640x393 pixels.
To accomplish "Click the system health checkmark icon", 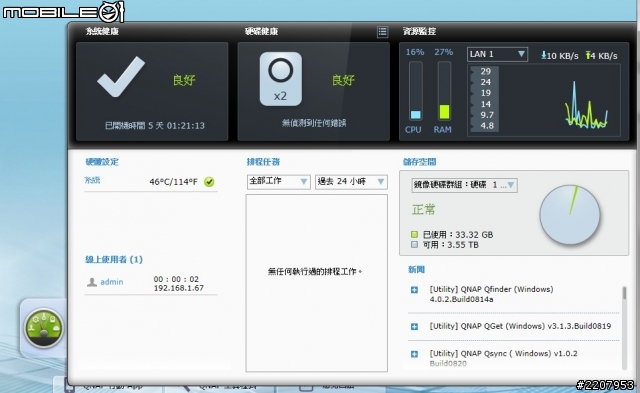I will click(121, 77).
